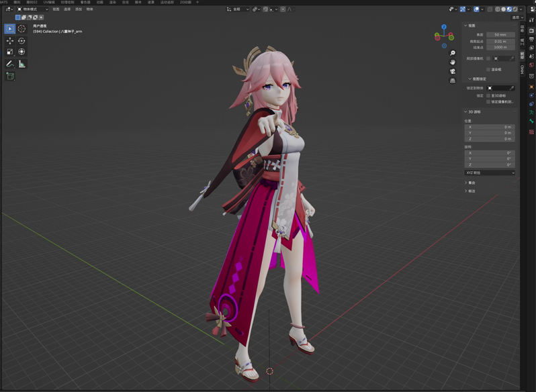Image resolution: width=536 pixels, height=392 pixels.
Task: Add a workspace with plus button
Action: point(197,2)
